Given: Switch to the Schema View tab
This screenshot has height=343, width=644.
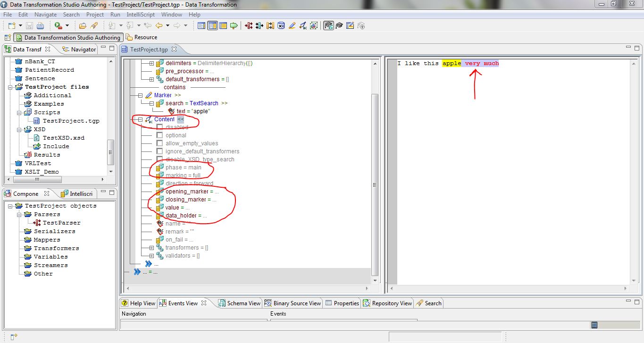Looking at the screenshot, I should [239, 303].
